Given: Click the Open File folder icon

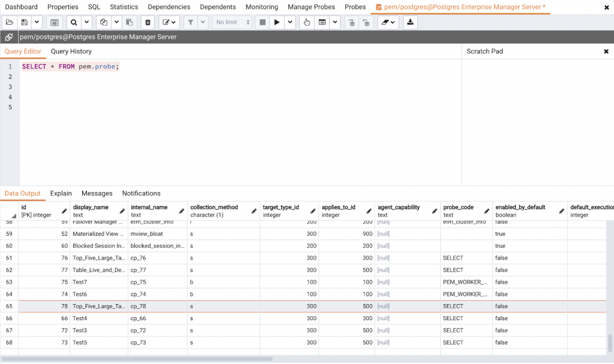Looking at the screenshot, I should tap(10, 22).
